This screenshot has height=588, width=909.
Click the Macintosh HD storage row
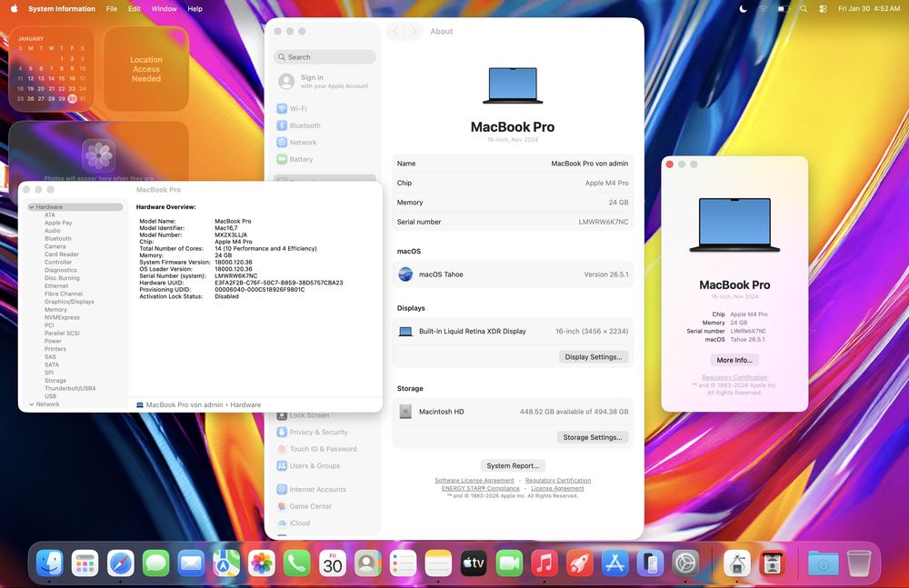tap(513, 412)
